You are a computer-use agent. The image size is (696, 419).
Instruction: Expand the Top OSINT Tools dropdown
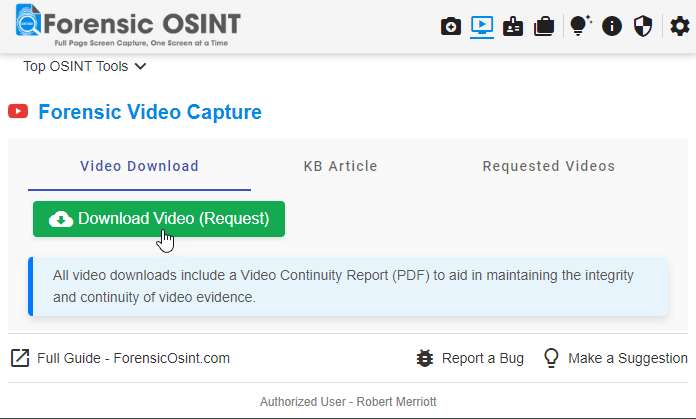pos(85,66)
